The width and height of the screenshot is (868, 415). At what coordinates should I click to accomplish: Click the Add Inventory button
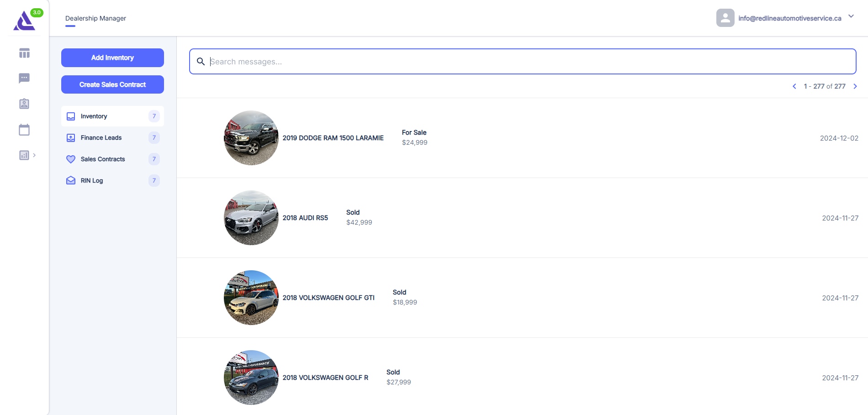[112, 58]
